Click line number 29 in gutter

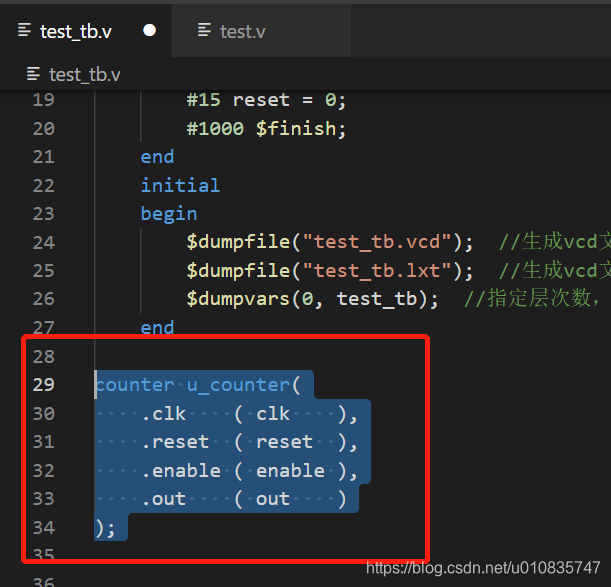[44, 385]
